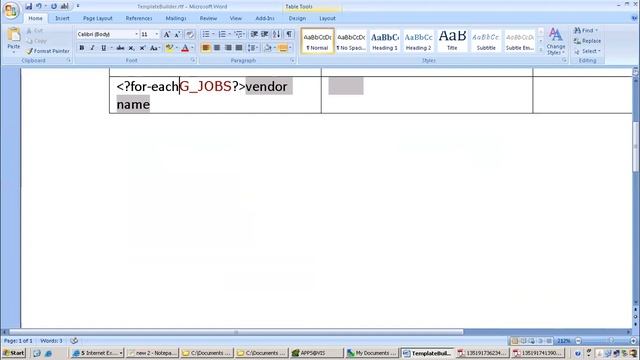
Task: Click the Decrease Indent icon
Action: 254,34
